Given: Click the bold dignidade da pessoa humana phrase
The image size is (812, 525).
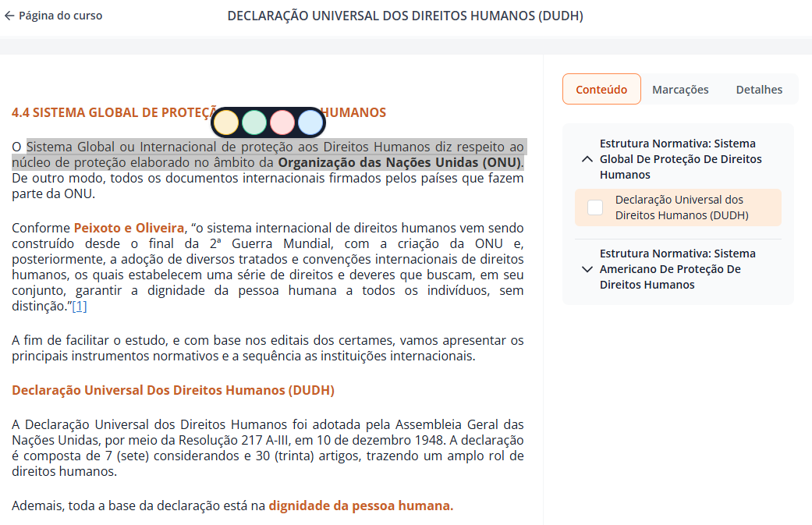Looking at the screenshot, I should pyautogui.click(x=360, y=505).
